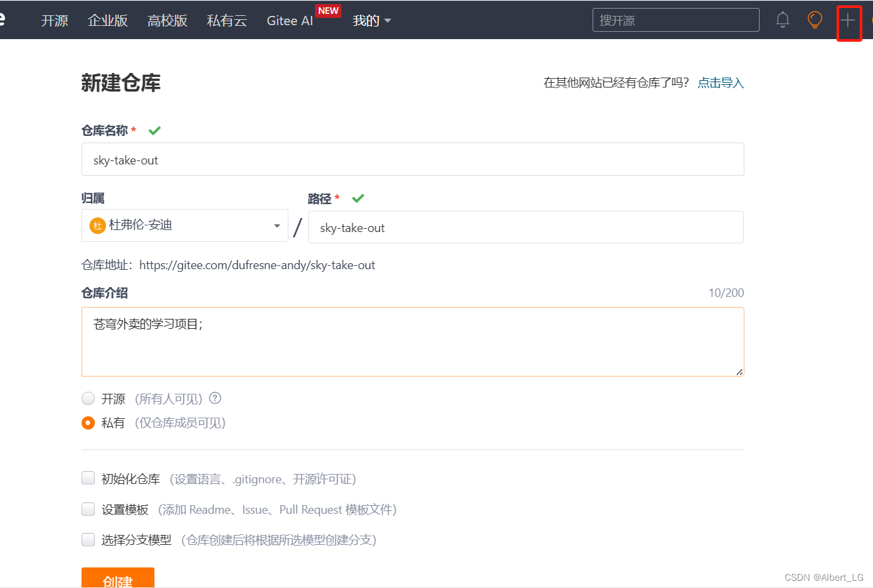Go to 企业版 in top navigation
The height and width of the screenshot is (588, 873).
click(107, 21)
